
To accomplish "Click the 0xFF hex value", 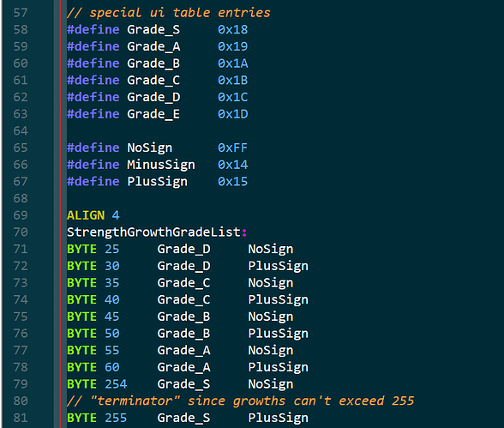I will tap(233, 148).
